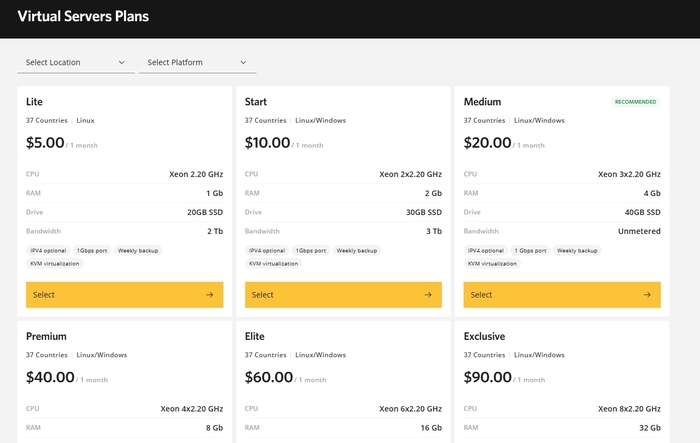Click the 1Gbps port tag in Lite plan

click(x=93, y=250)
